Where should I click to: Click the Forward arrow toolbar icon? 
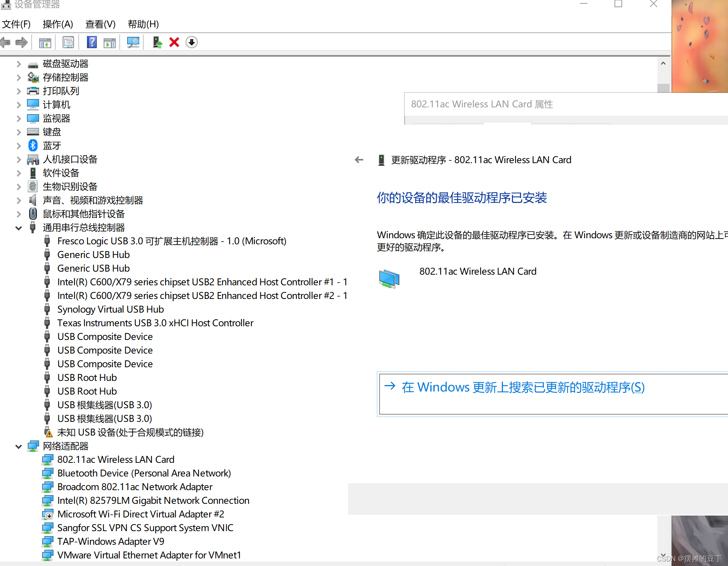(x=22, y=42)
